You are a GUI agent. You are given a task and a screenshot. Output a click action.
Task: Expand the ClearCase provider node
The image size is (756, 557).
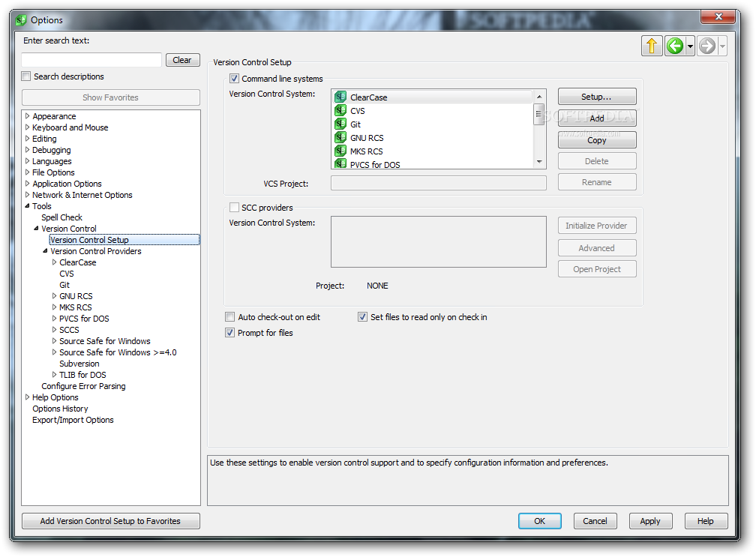coord(55,262)
